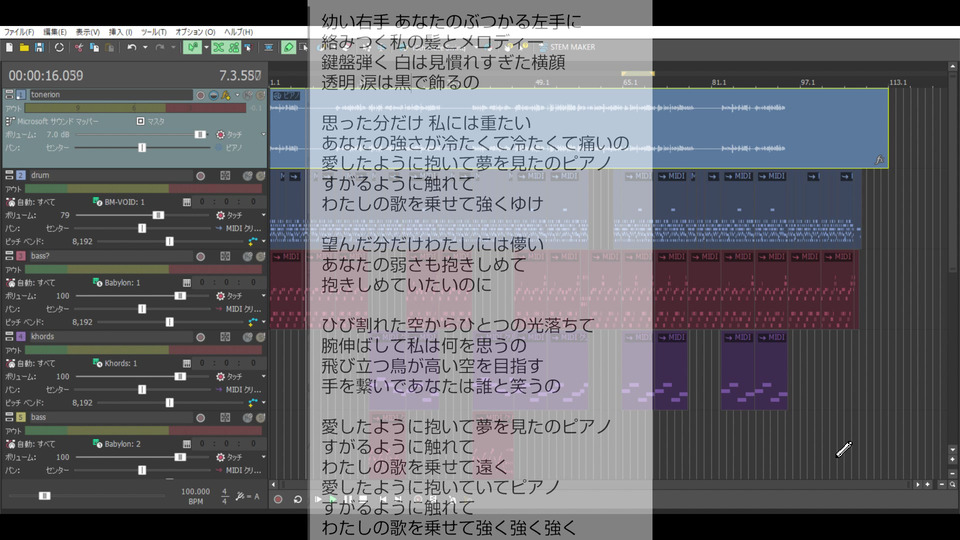Solo the tonerion track
The width and height of the screenshot is (960, 540).
(260, 95)
